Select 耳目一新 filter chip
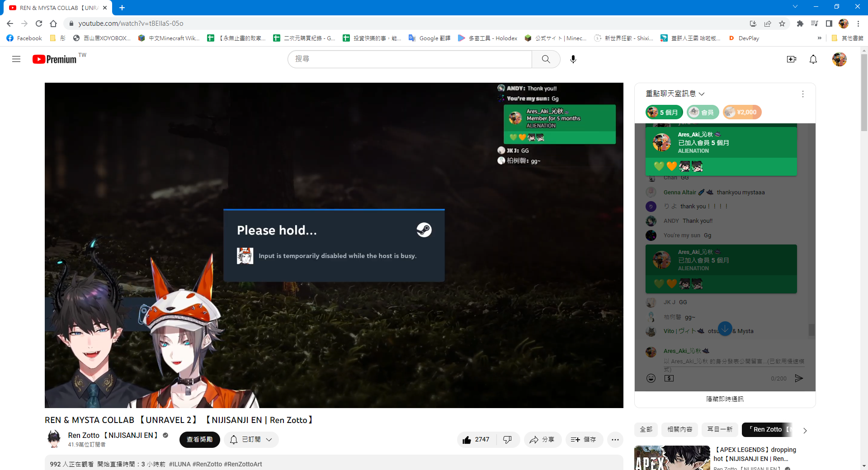868x470 pixels. tap(720, 429)
